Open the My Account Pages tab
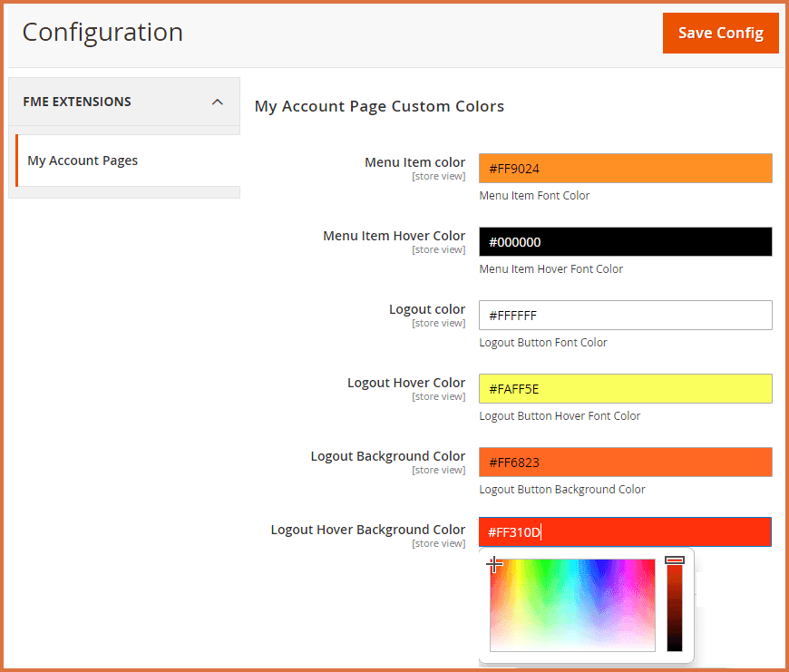Viewport: 789px width, 672px height. click(x=83, y=161)
